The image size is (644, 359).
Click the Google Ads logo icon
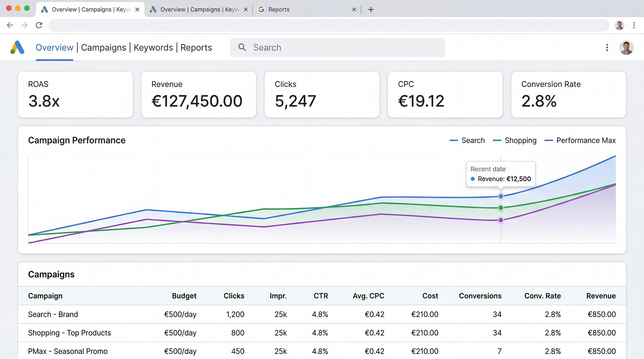click(x=17, y=47)
